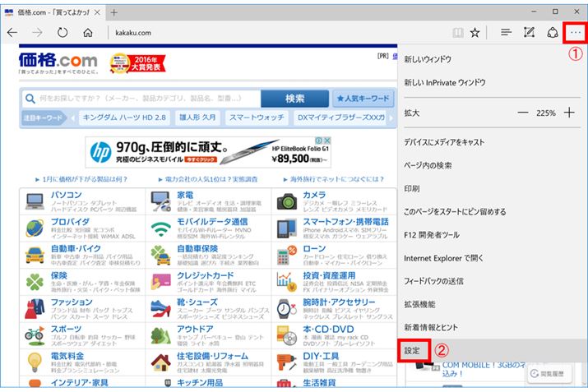Click the jacket icon beside ファッション
Image resolution: width=588 pixels, height=392 pixels.
pyautogui.click(x=35, y=309)
